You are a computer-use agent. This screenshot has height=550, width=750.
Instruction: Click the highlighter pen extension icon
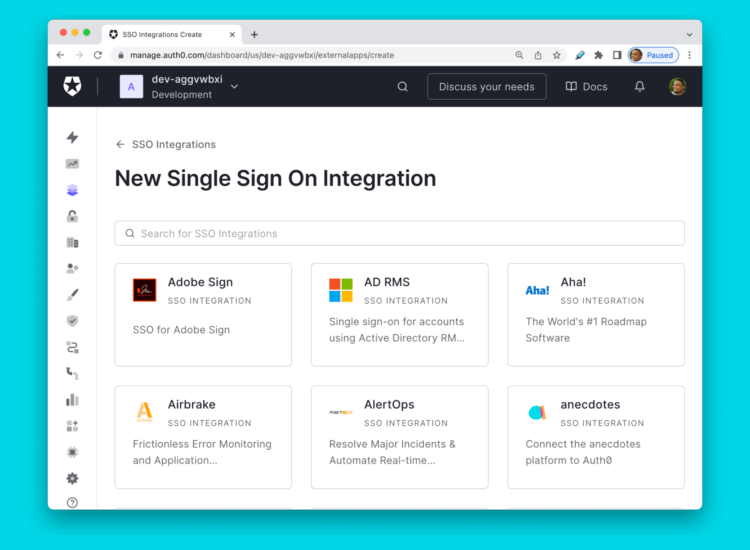click(580, 55)
